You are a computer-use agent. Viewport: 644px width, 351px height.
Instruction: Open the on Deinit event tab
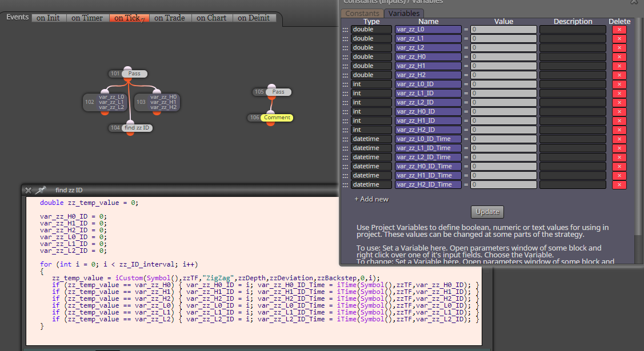(254, 18)
